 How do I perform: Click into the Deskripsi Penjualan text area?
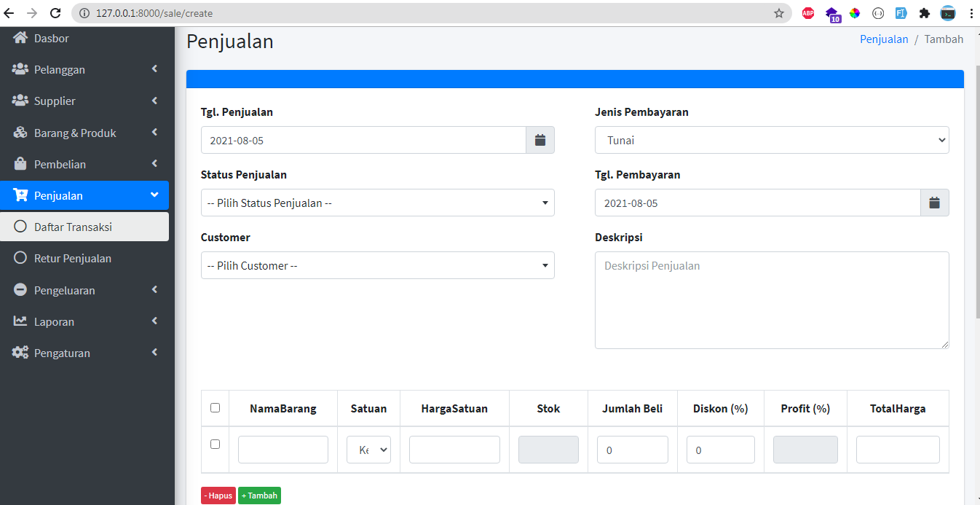(x=771, y=300)
